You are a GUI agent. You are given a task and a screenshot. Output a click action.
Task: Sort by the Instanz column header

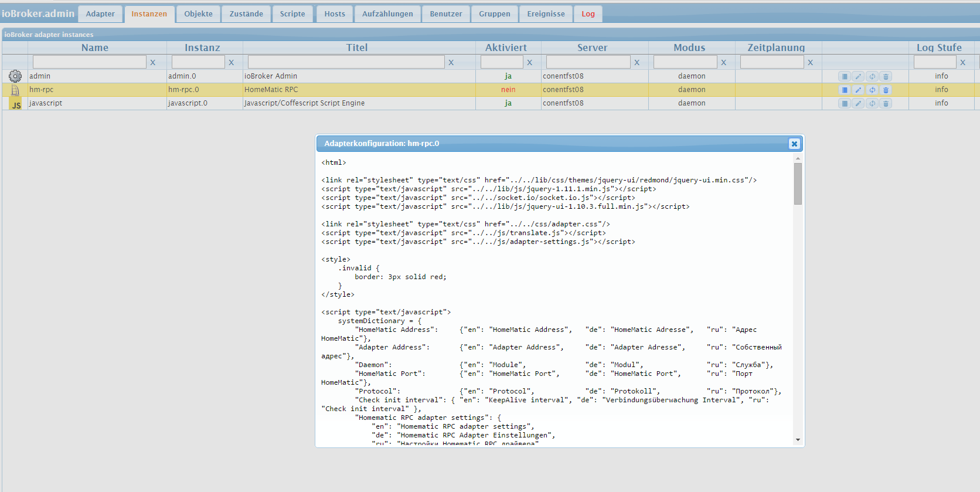pos(202,47)
